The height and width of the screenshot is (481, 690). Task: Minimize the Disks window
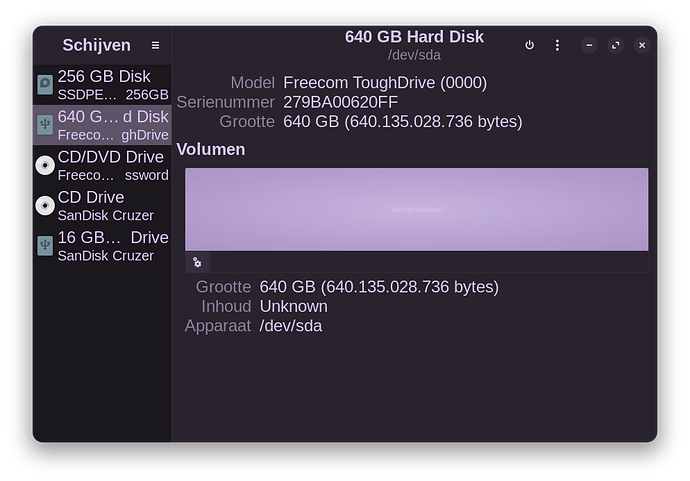(x=589, y=45)
